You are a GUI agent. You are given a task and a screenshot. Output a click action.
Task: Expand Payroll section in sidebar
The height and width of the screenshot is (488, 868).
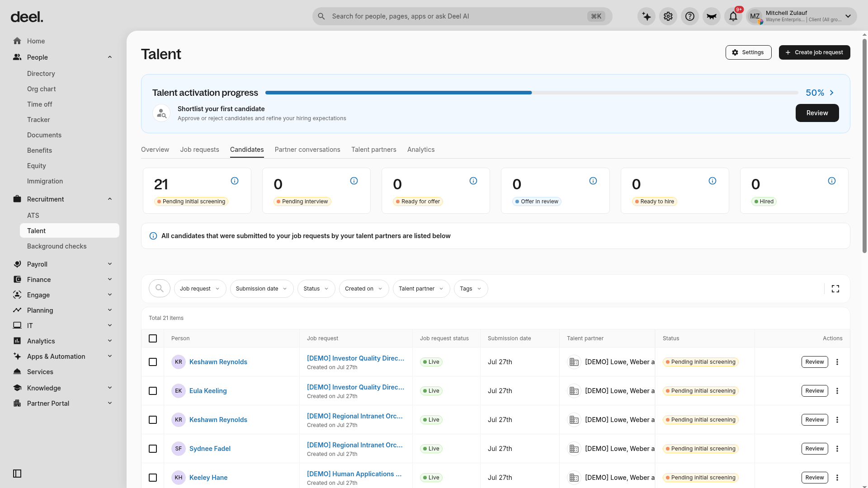[x=63, y=264]
